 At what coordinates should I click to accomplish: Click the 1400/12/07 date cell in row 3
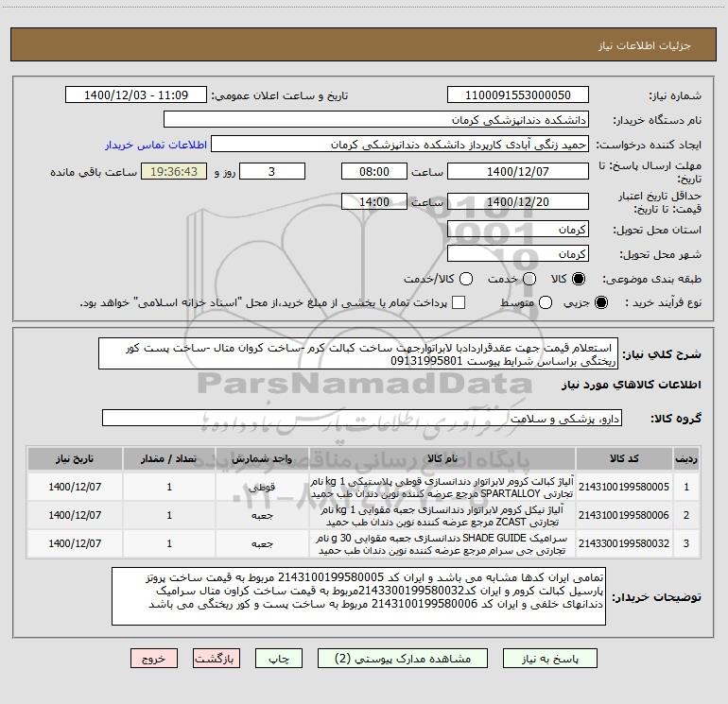75,543
